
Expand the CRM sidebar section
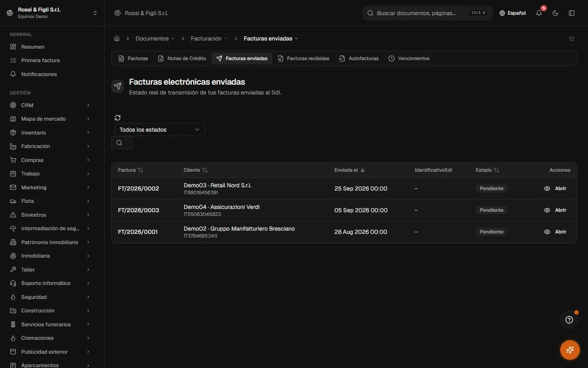point(50,105)
